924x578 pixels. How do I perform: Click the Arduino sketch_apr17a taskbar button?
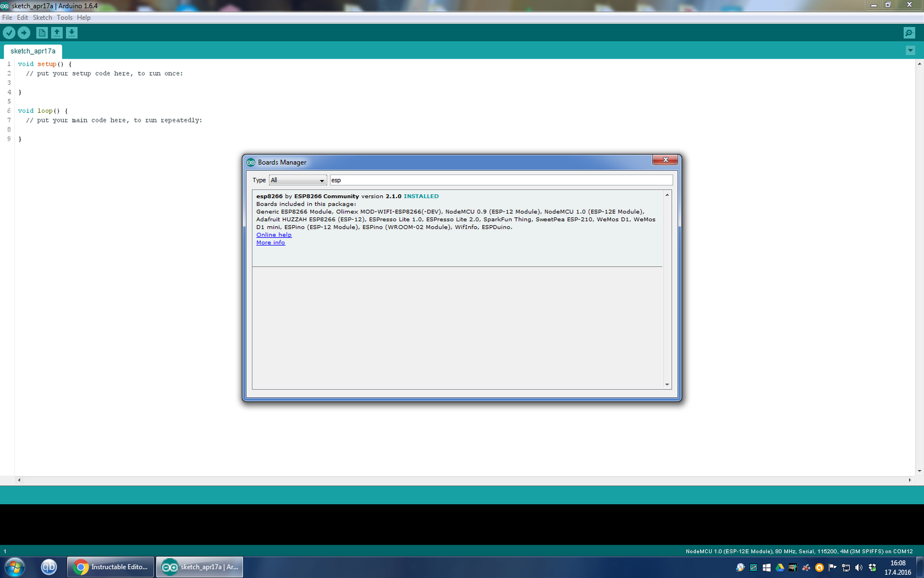200,567
